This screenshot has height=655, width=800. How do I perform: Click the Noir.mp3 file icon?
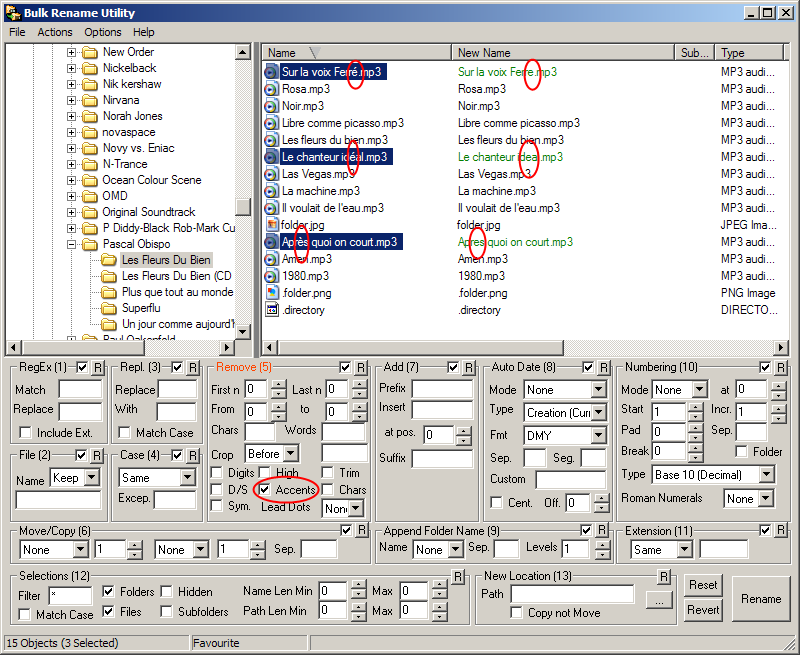tap(271, 106)
